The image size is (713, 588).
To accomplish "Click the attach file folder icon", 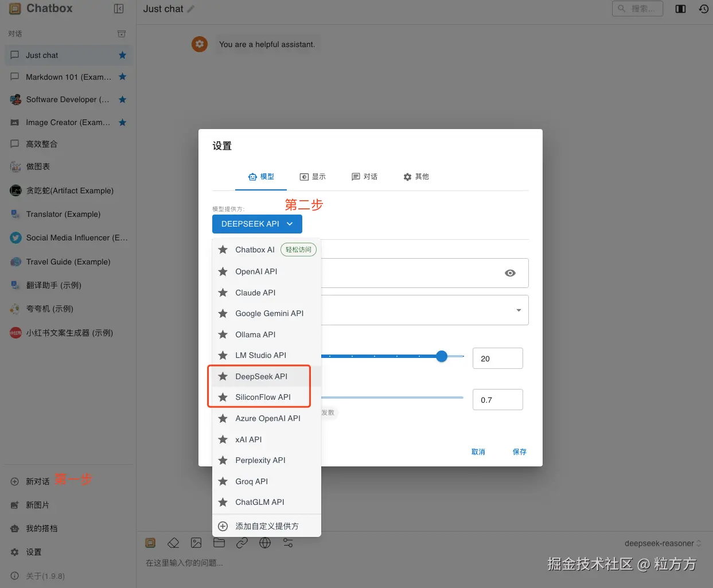I will coord(219,543).
